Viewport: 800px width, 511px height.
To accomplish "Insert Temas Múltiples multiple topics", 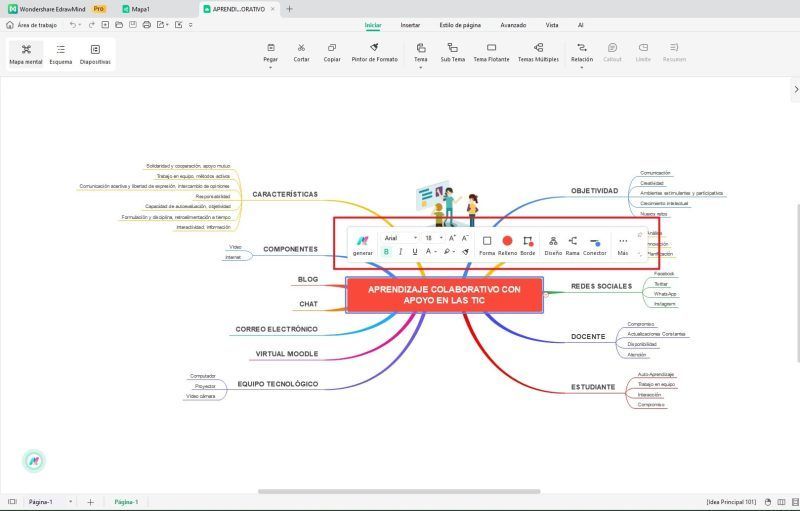I will click(538, 53).
